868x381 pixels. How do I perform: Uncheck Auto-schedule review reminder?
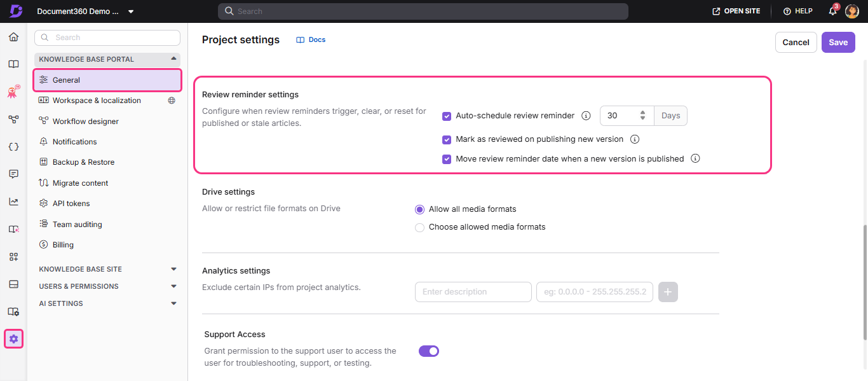click(x=447, y=116)
